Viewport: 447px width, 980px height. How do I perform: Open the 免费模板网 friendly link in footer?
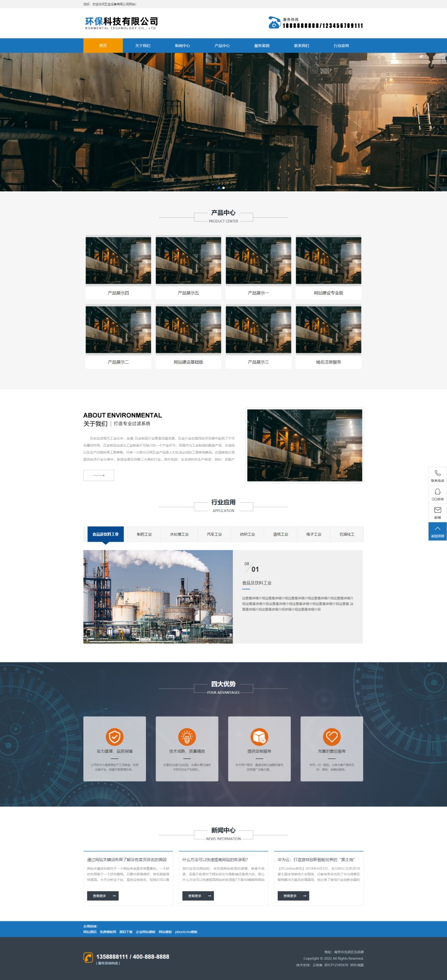108,932
